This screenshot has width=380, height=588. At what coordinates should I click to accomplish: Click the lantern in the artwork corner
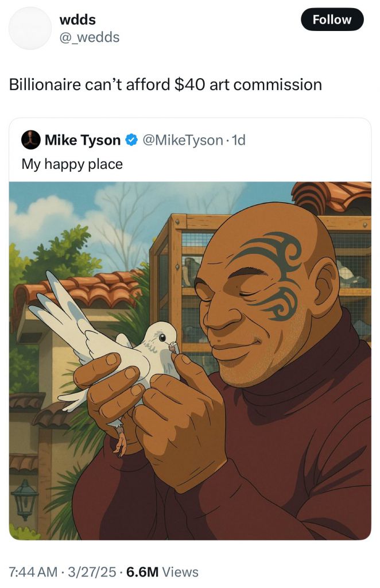point(25,498)
